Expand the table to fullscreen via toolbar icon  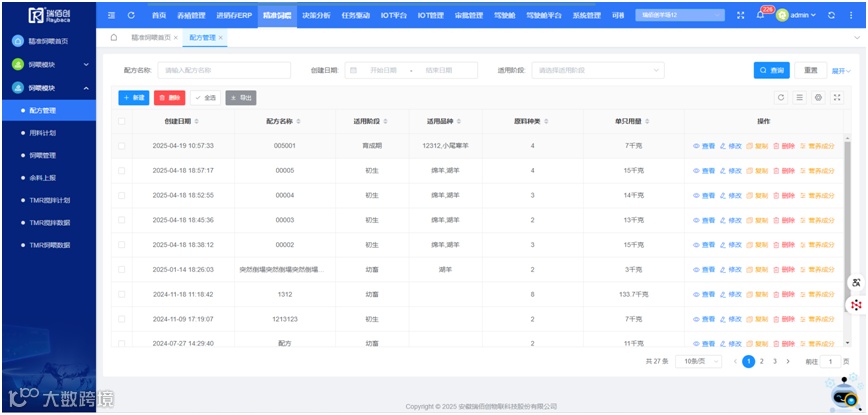pyautogui.click(x=837, y=97)
